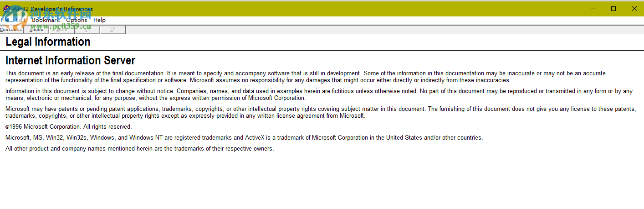This screenshot has width=644, height=209.
Task: Click the ©1996 Microsoft Corporation copyright line
Action: (x=68, y=127)
